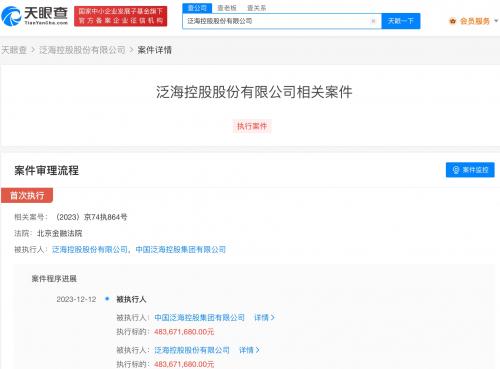Click the blue timeline marker dot
Viewport: 500px width, 369px height.
point(107,299)
